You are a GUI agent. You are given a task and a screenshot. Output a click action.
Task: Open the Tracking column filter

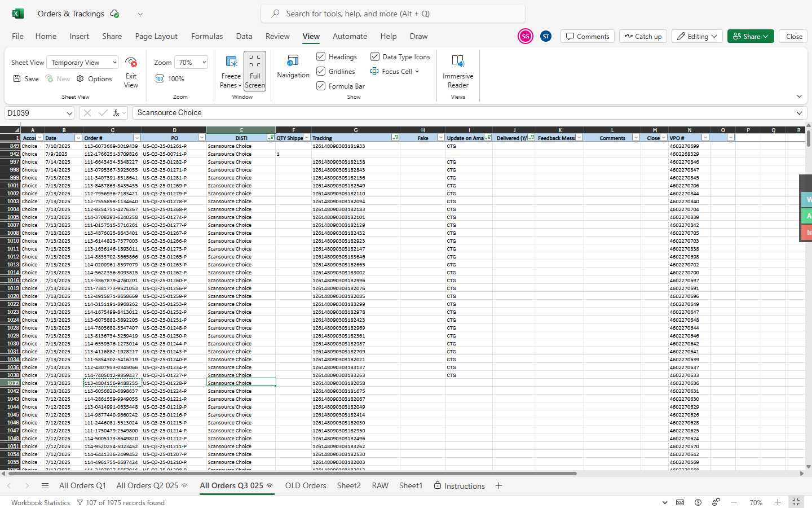(x=395, y=138)
